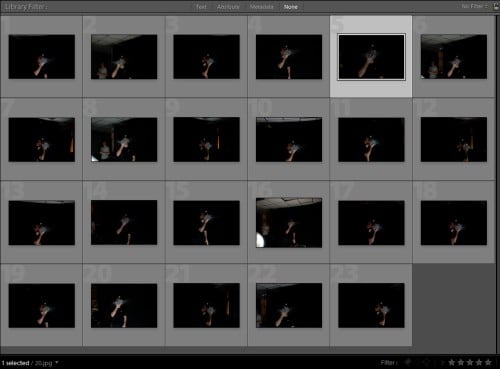Filter by two star rating

[461, 362]
